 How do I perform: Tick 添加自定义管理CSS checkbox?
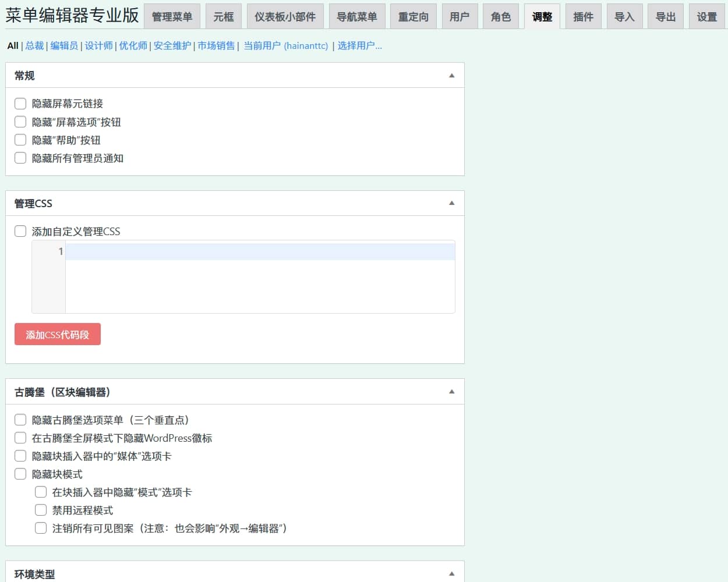pos(20,231)
